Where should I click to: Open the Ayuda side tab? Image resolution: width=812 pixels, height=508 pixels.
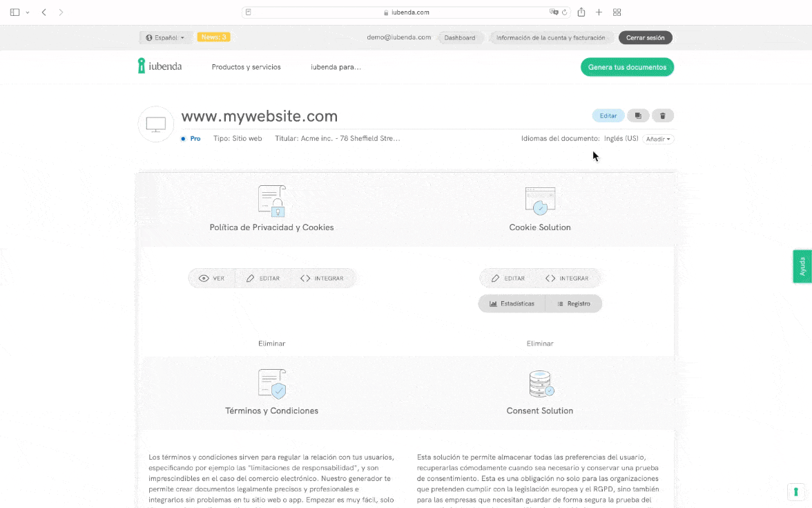point(802,266)
